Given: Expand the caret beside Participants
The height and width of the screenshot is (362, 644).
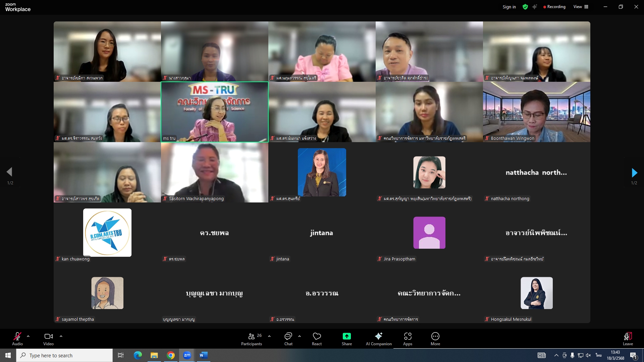Looking at the screenshot, I should tap(269, 336).
